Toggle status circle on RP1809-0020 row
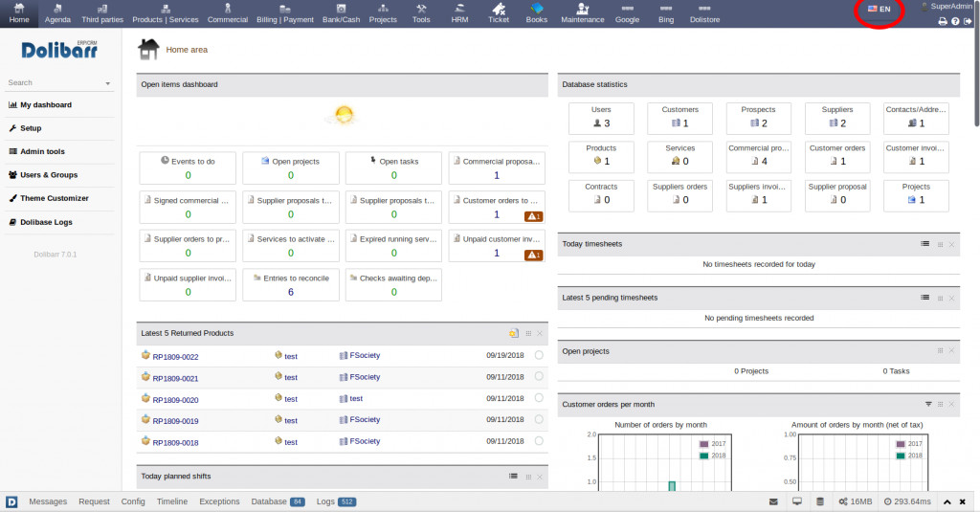Image resolution: width=980 pixels, height=512 pixels. pos(539,398)
